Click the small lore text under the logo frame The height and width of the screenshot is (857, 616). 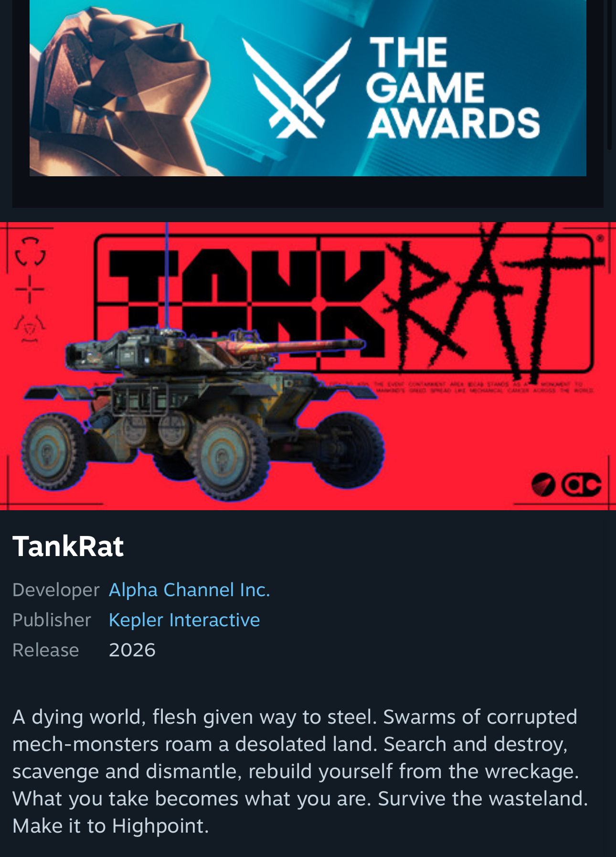pos(483,387)
